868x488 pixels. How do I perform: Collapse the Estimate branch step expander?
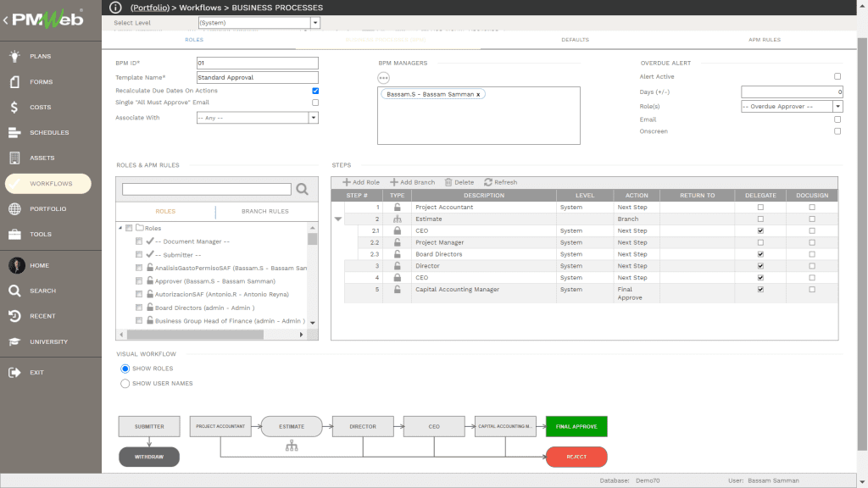coord(338,219)
